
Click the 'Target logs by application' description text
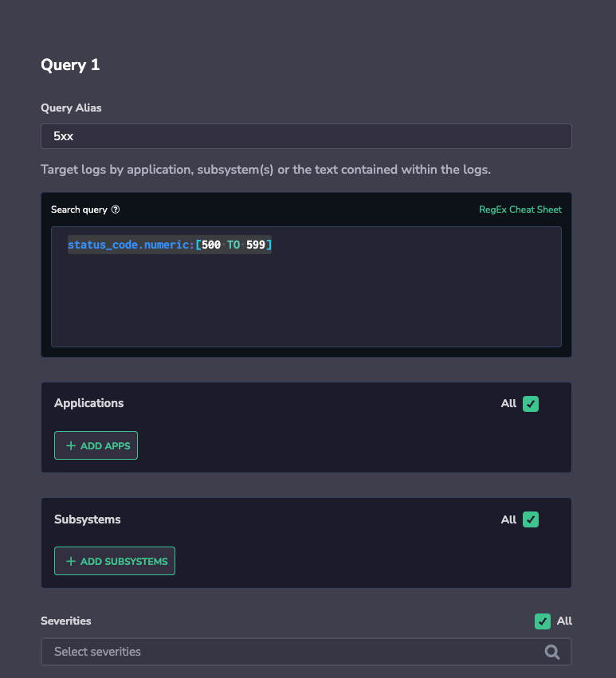pos(265,170)
